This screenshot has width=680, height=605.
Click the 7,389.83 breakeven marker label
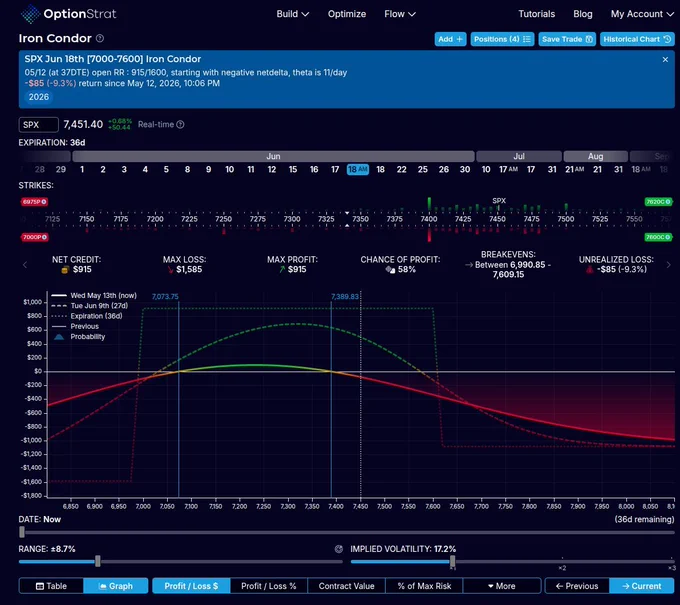coord(345,297)
